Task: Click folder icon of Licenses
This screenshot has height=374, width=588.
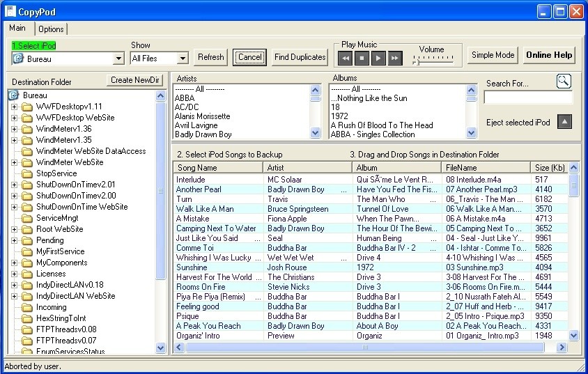Action: pos(26,274)
